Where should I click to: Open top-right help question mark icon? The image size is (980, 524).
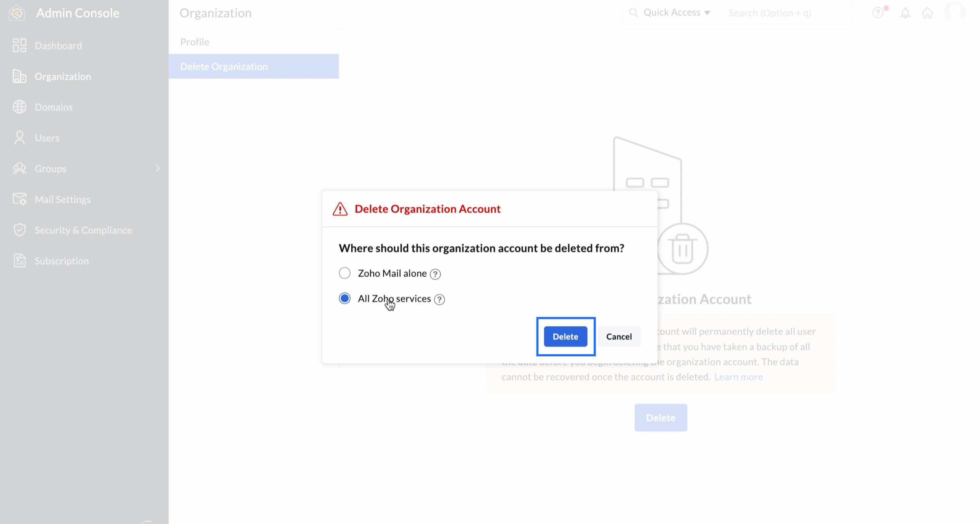(x=878, y=13)
